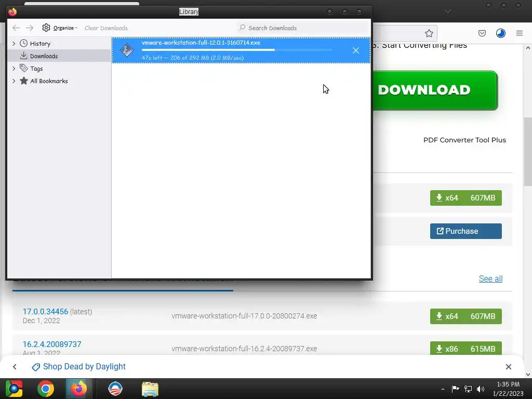532x399 pixels.
Task: Click the Dec 1, 2022 release date text
Action: pos(42,321)
